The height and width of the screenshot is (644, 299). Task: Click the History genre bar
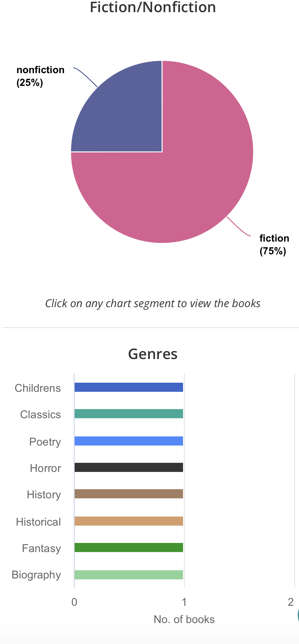point(129,494)
